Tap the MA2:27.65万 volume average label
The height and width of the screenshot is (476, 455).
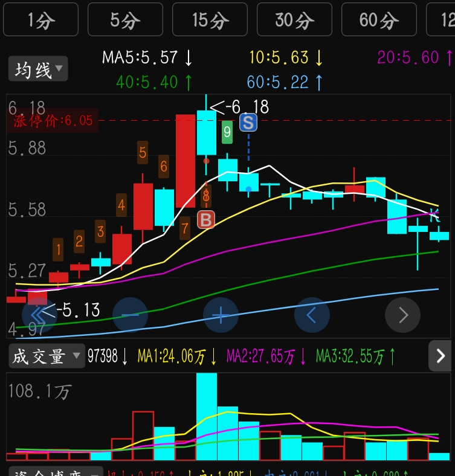266,356
